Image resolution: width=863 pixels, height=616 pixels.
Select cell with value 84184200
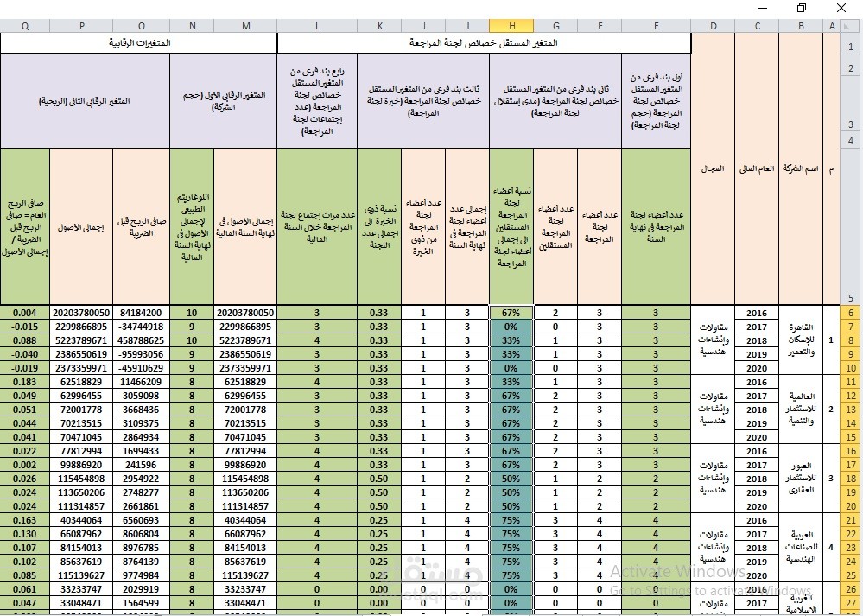(142, 313)
